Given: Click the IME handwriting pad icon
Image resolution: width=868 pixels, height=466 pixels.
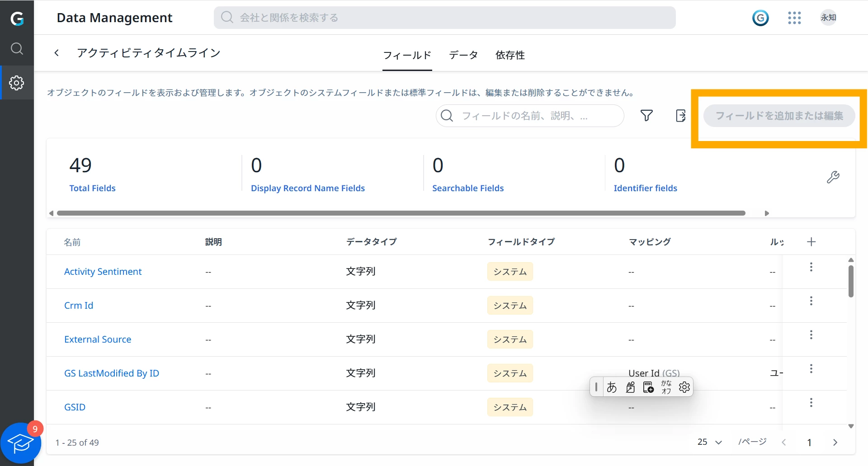Looking at the screenshot, I should coord(630,387).
